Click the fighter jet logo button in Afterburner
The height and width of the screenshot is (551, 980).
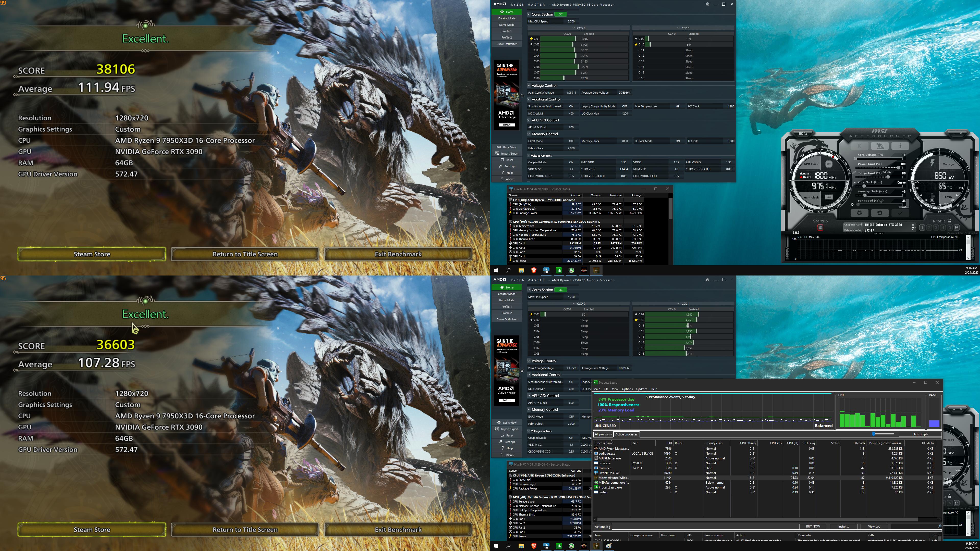[x=880, y=146]
